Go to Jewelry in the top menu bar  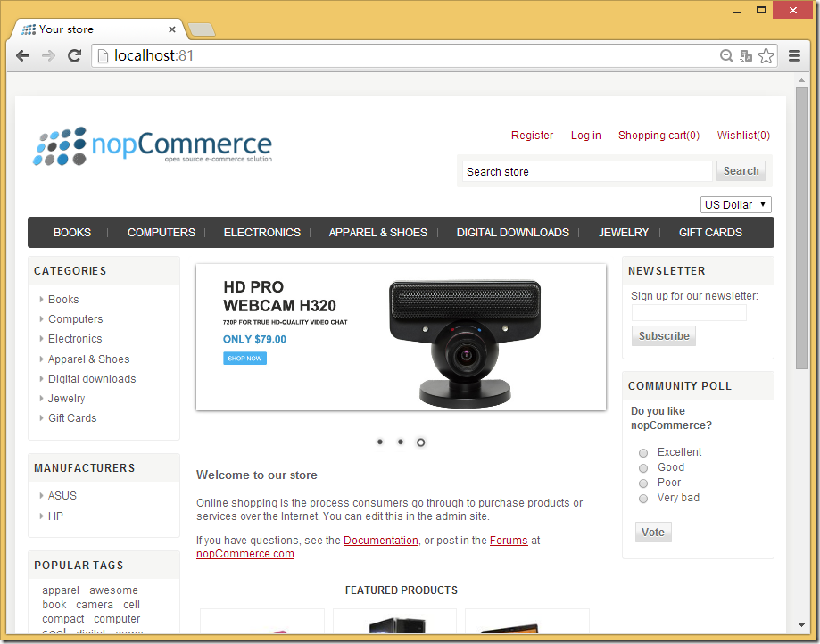coord(623,233)
